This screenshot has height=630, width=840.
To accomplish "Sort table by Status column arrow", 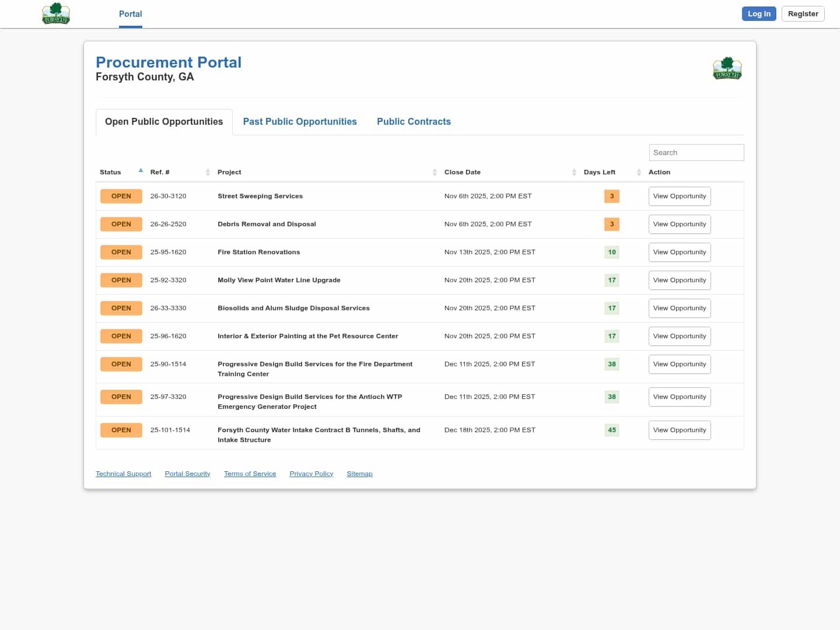I will click(x=141, y=171).
